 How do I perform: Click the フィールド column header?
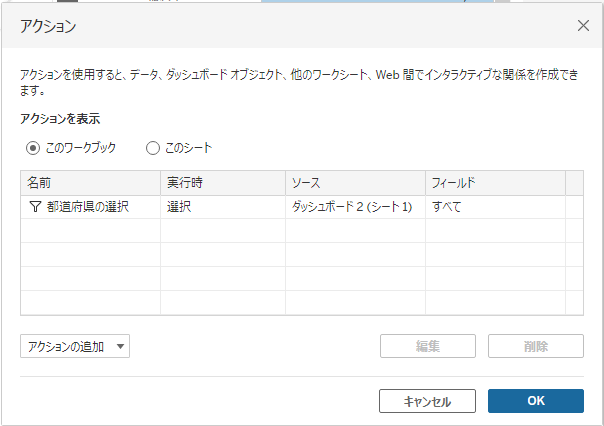(494, 183)
